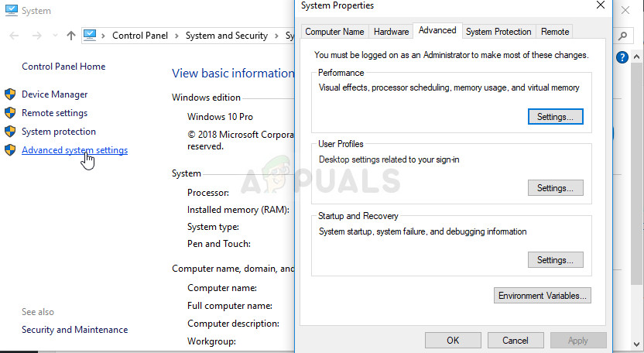Image resolution: width=644 pixels, height=353 pixels.
Task: Click 'Computer description:' label
Action: tap(233, 324)
